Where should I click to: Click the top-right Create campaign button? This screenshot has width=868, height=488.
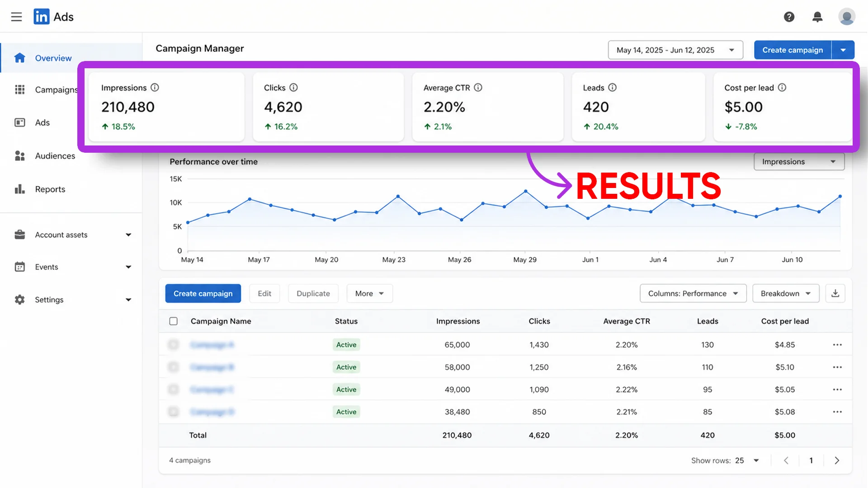[793, 50]
